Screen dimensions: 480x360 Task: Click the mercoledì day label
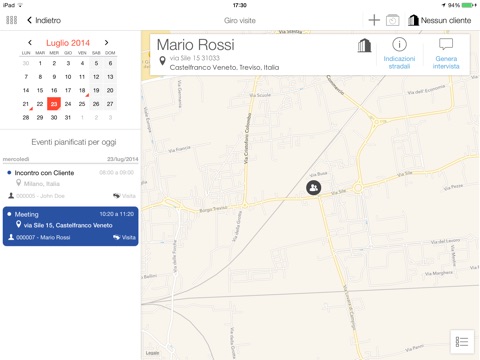pos(16,159)
